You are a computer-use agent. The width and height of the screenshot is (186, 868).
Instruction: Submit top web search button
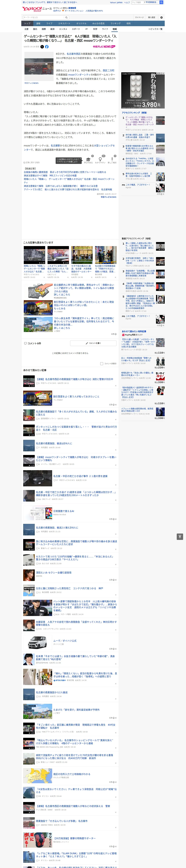(161, 2)
